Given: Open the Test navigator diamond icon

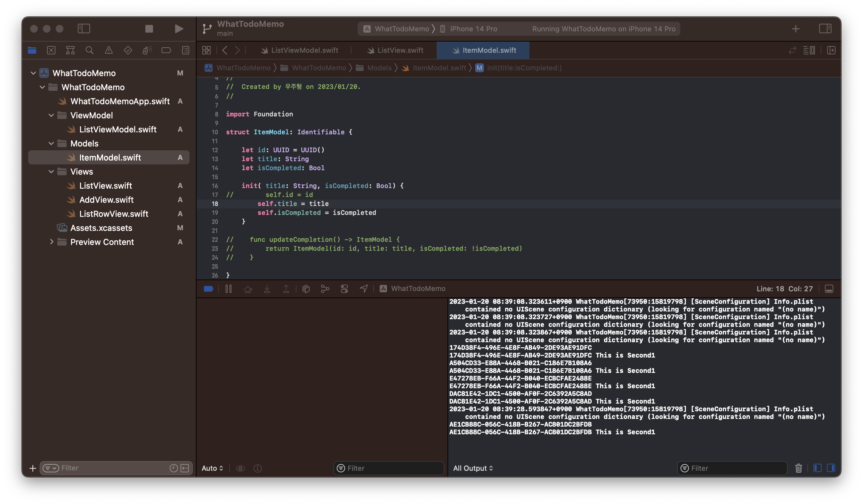Looking at the screenshot, I should (128, 50).
